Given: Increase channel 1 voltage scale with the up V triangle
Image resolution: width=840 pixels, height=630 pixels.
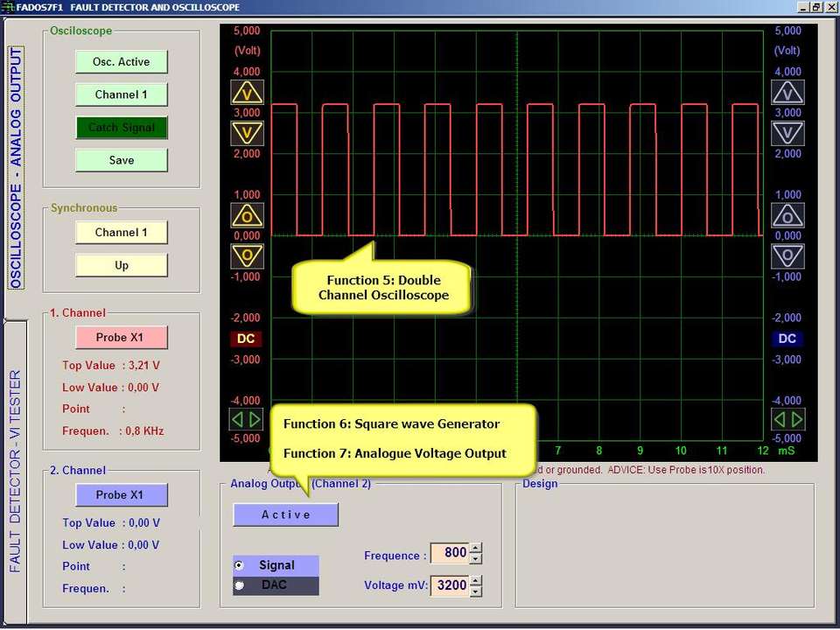Looking at the screenshot, I should click(247, 93).
